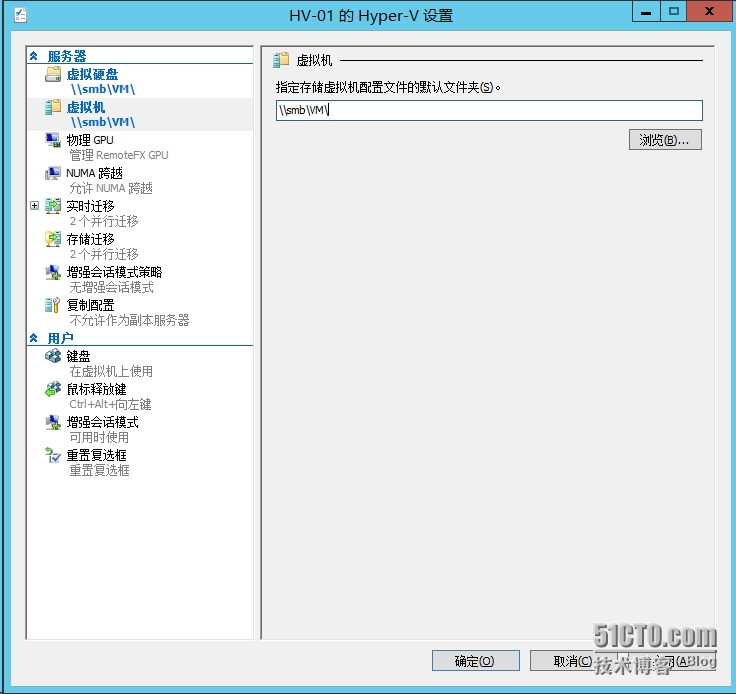The width and height of the screenshot is (736, 694).
Task: Click the 键盘 keys icon
Action: (53, 356)
